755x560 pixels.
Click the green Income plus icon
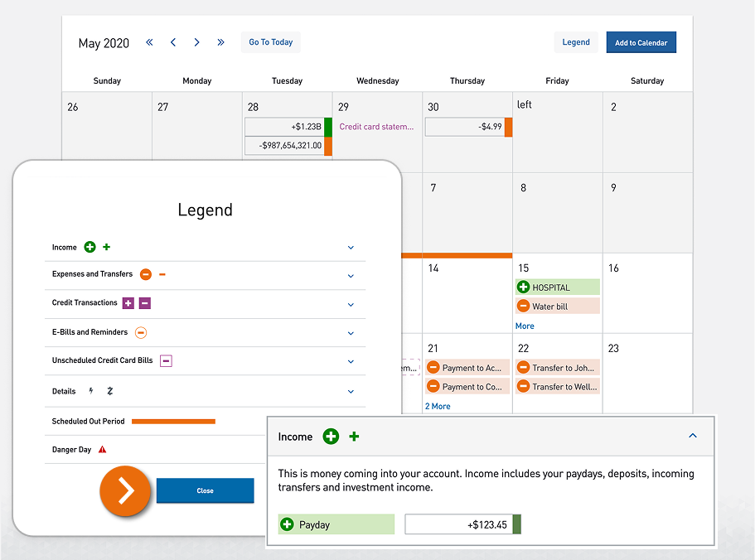pyautogui.click(x=90, y=247)
